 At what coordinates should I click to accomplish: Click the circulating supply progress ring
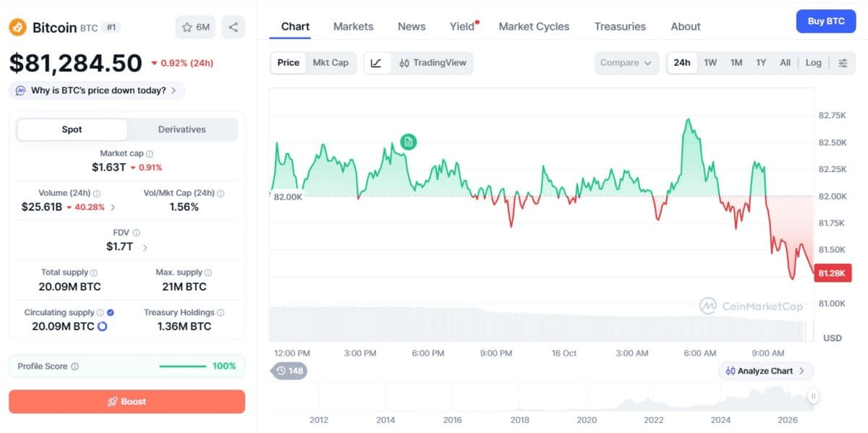coord(102,327)
